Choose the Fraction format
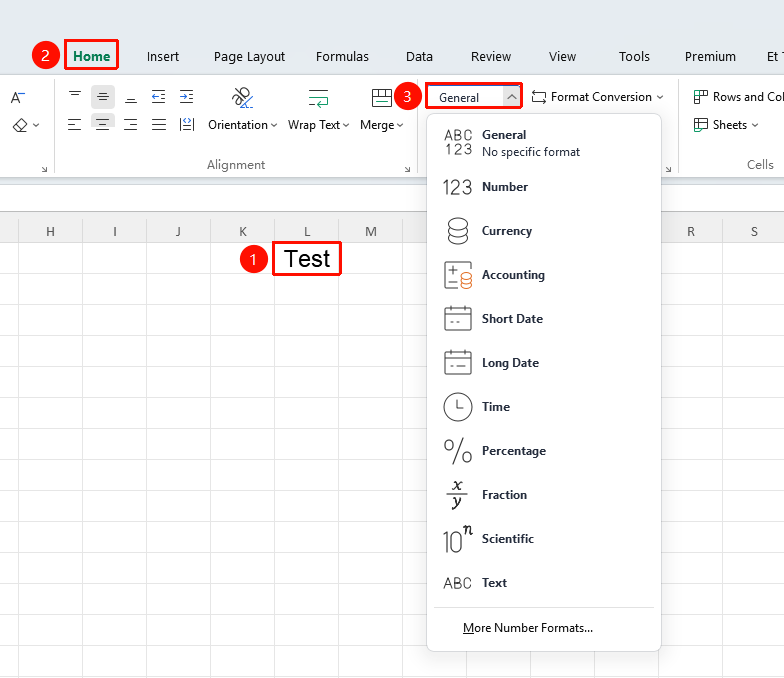Screen dimensions: 784x678 [x=544, y=495]
